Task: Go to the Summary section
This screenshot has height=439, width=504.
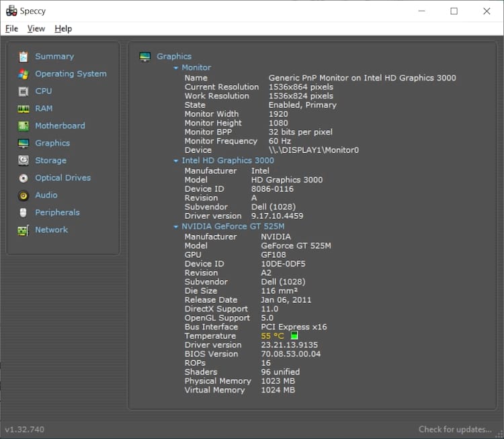Action: pyautogui.click(x=54, y=56)
